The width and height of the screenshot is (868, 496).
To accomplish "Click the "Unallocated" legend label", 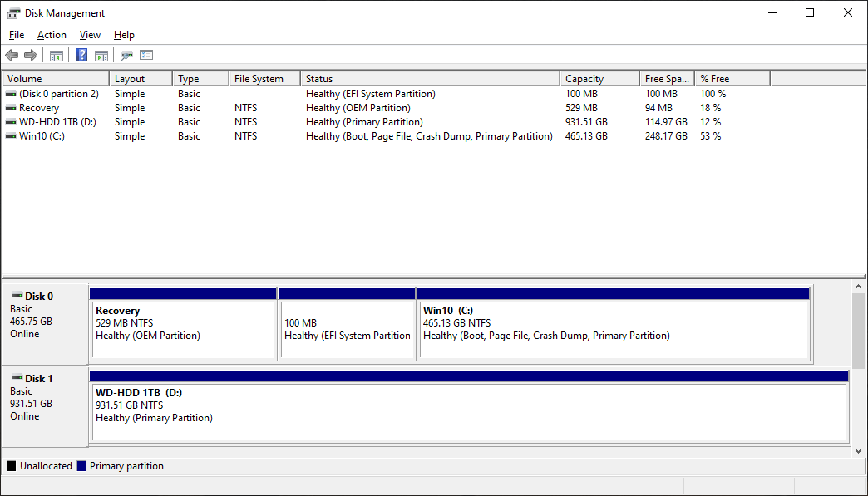I will click(46, 466).
